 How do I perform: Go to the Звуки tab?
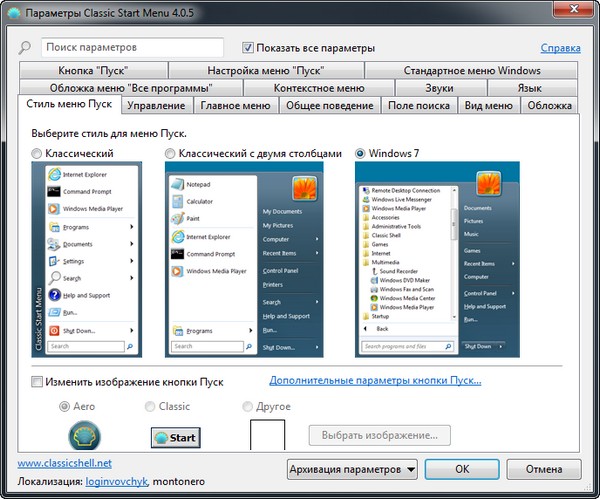click(439, 88)
